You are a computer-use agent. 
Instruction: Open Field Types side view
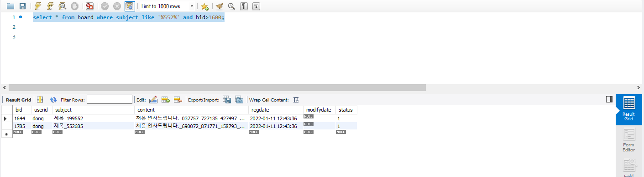click(x=628, y=167)
